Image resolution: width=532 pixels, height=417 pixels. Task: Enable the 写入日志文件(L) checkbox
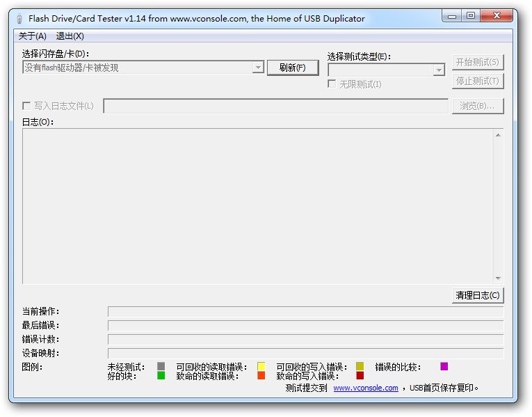click(26, 106)
